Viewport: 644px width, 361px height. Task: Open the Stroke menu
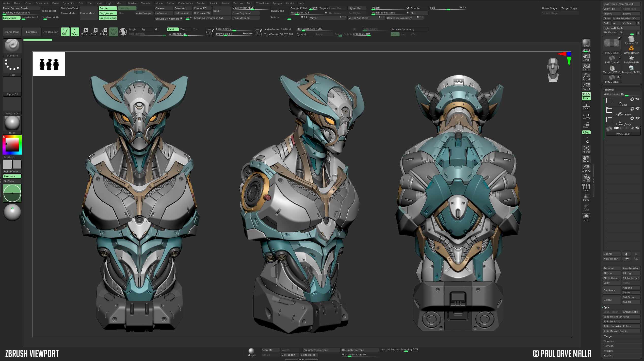[225, 3]
